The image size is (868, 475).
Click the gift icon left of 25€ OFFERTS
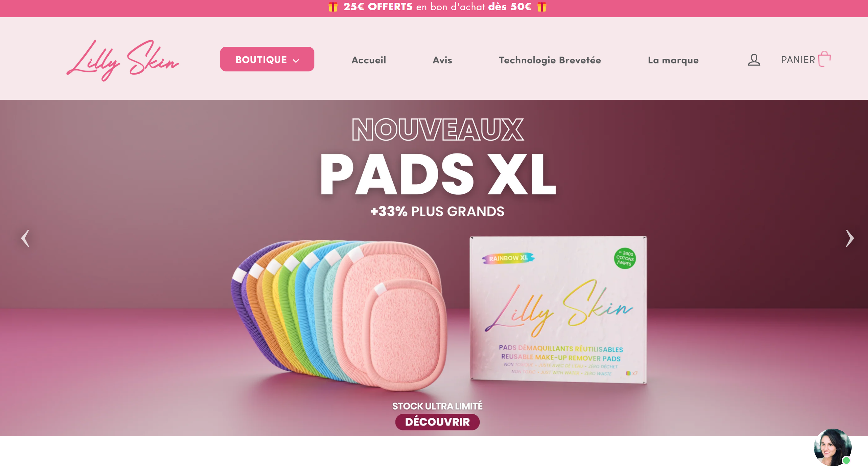(333, 7)
